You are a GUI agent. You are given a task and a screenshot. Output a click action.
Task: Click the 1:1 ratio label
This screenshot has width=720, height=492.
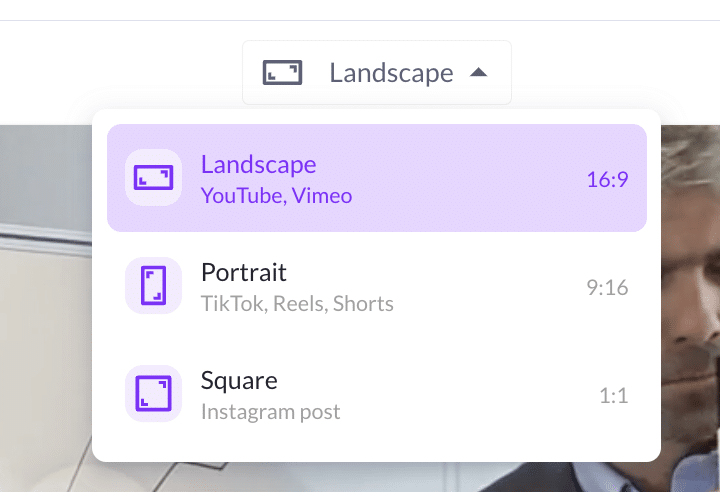(613, 396)
